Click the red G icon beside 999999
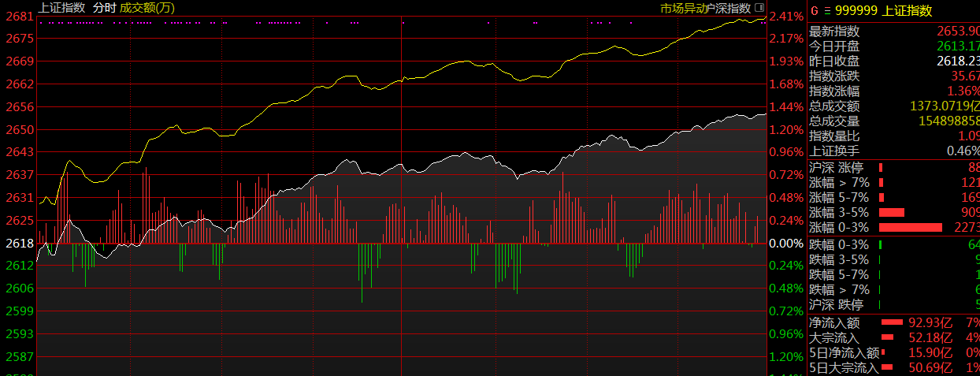 point(815,11)
